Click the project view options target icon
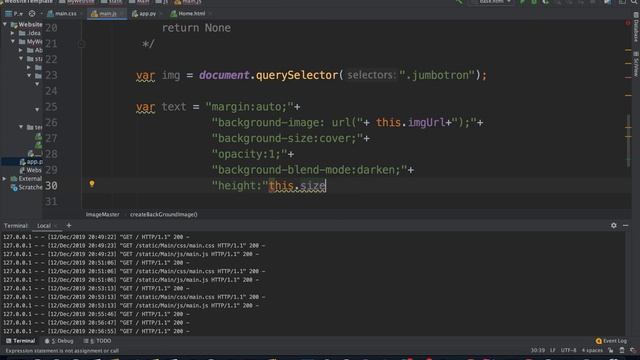Image resolution: width=640 pixels, height=360 pixels. [32, 13]
